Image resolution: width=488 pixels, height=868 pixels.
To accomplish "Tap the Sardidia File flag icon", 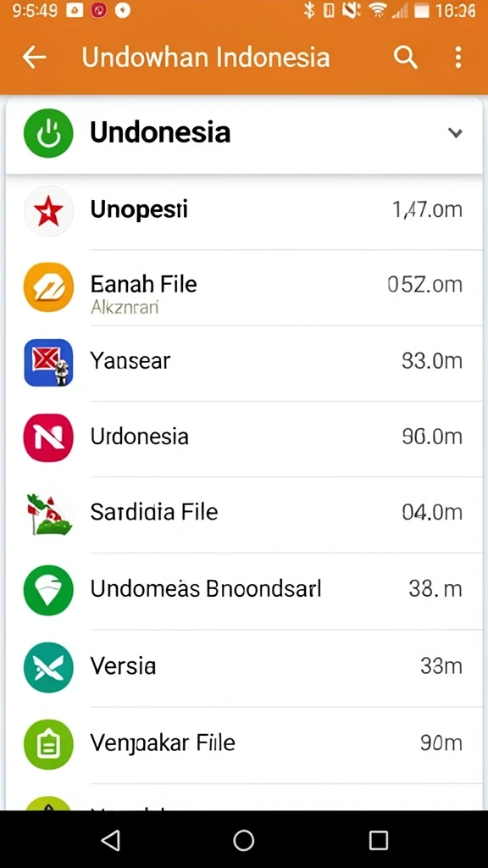I will point(48,513).
